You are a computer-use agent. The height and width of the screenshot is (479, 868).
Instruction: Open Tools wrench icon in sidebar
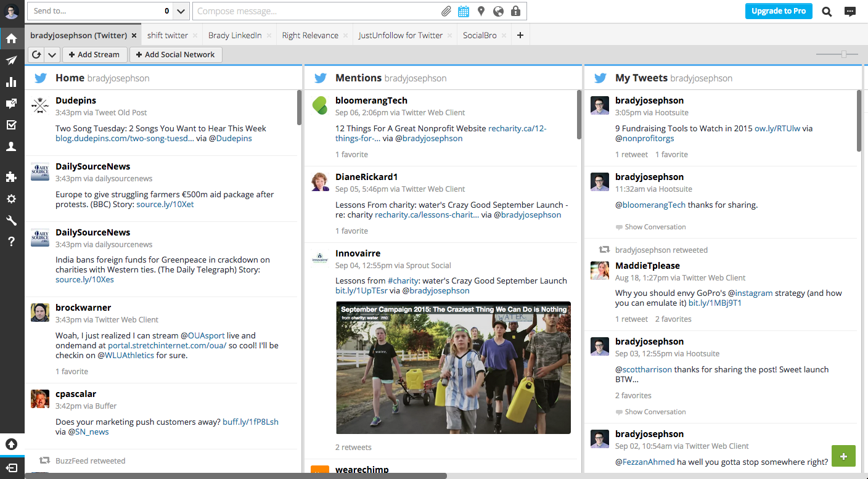pyautogui.click(x=11, y=220)
